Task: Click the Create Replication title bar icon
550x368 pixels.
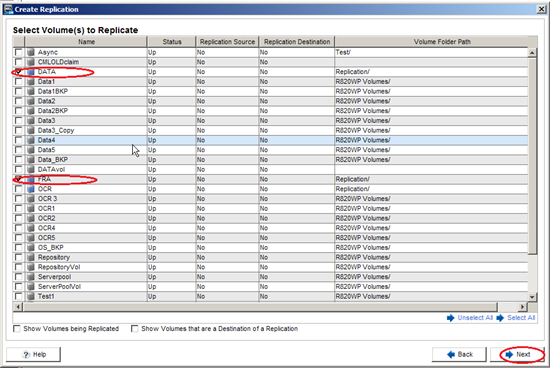Action: click(x=8, y=9)
